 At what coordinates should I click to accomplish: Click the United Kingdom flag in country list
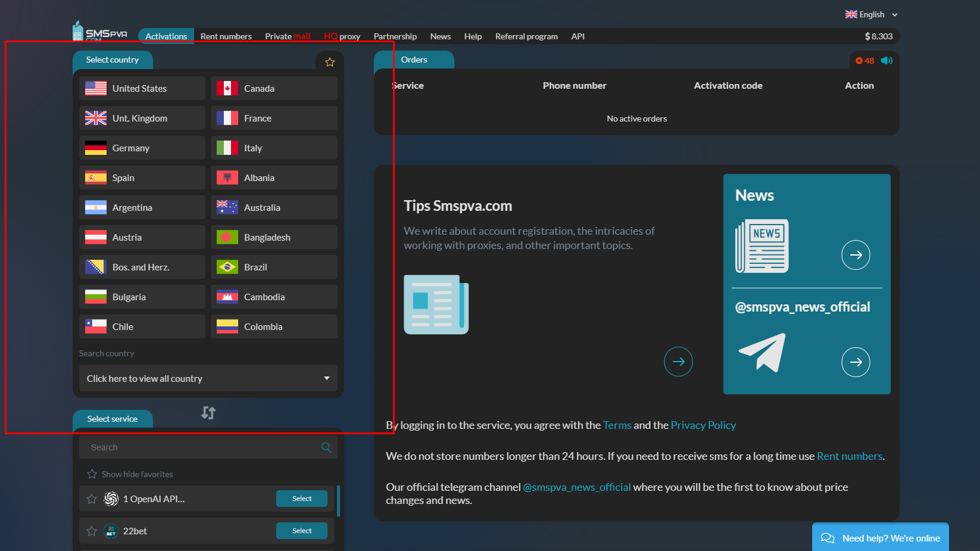click(96, 118)
